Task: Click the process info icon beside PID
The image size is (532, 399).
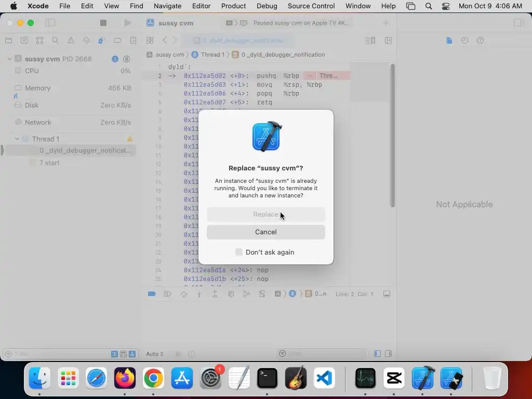Action: [x=115, y=59]
